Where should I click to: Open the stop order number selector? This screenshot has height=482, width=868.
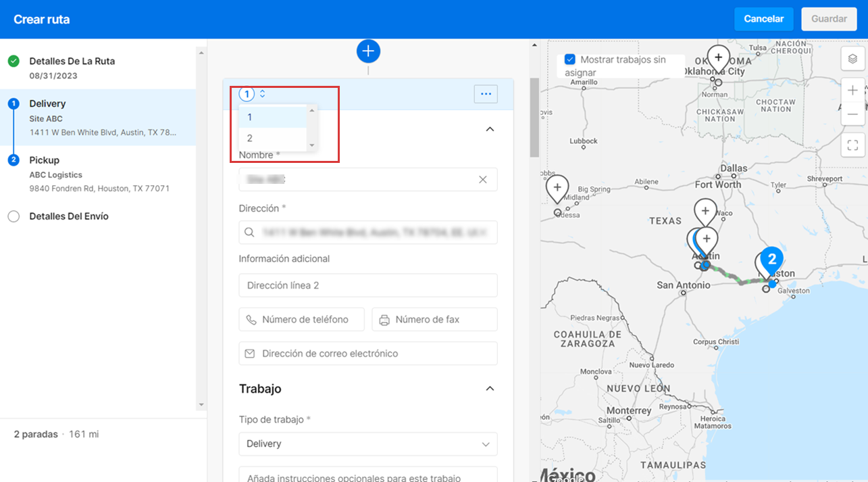(x=253, y=94)
